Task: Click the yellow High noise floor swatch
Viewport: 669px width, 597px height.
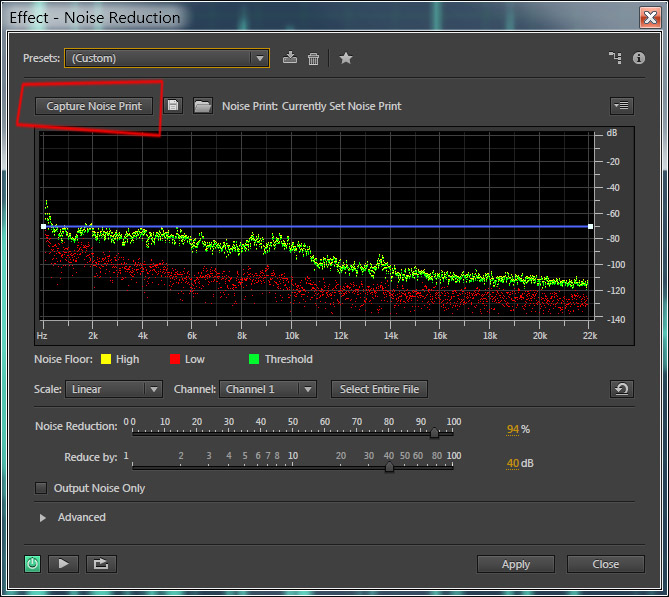Action: tap(105, 359)
